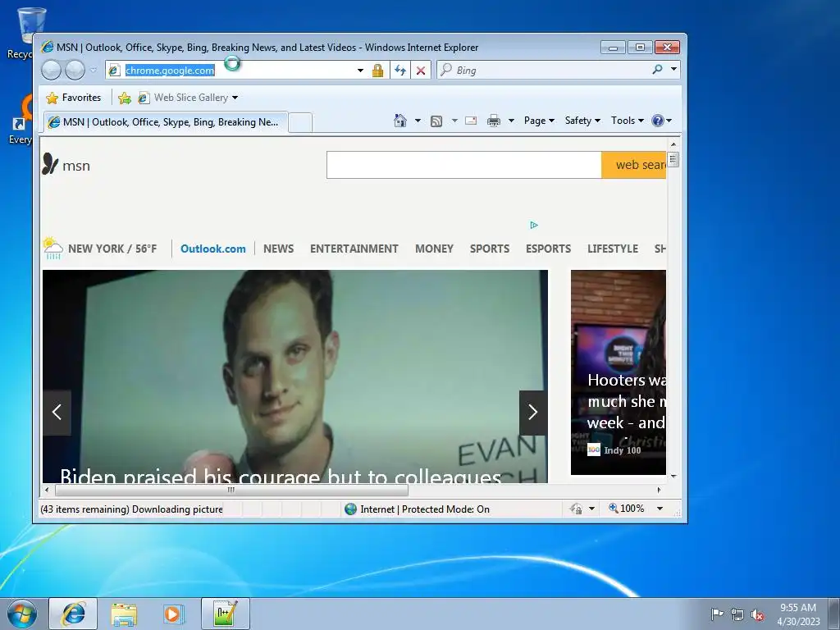Click the privacy report icon in status bar
The width and height of the screenshot is (840, 630).
pyautogui.click(x=577, y=509)
